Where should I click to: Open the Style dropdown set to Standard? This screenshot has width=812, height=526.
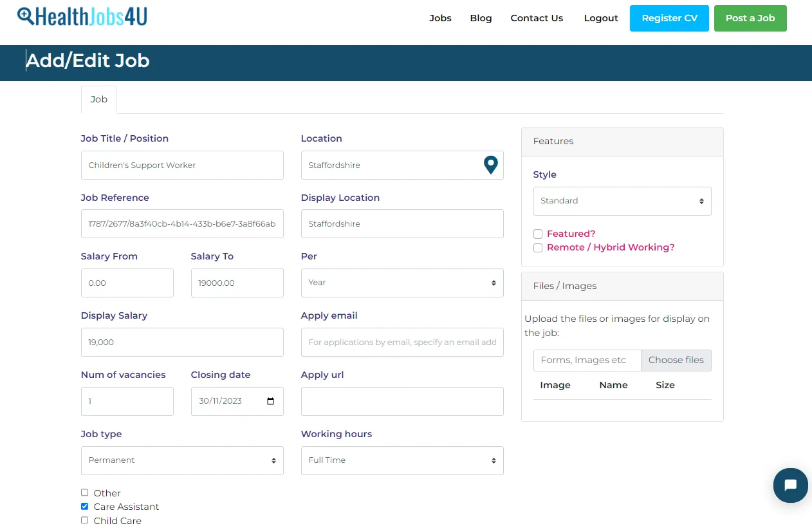click(x=622, y=201)
